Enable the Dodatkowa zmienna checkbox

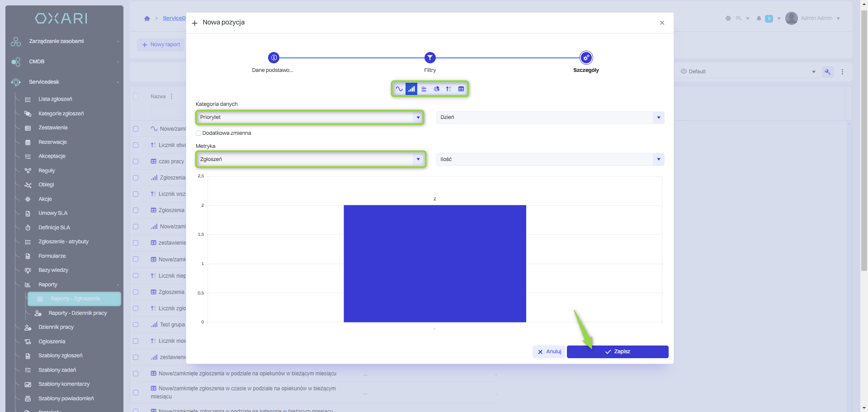coord(198,133)
